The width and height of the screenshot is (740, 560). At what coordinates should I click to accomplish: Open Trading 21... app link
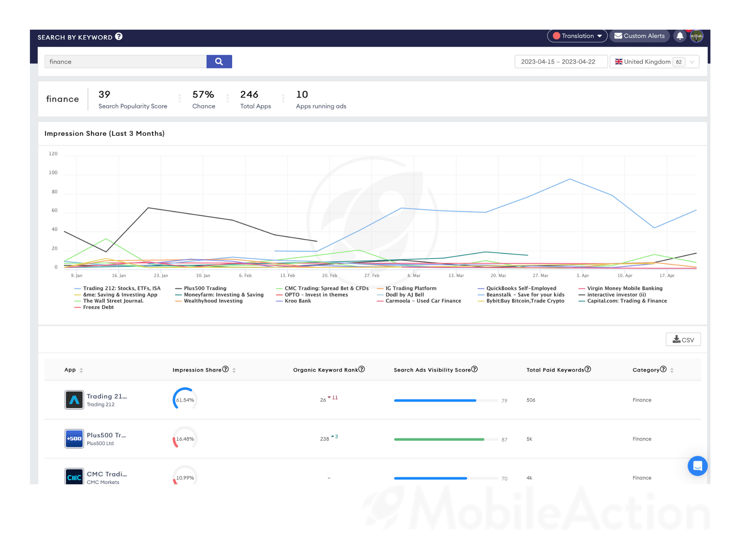point(107,396)
